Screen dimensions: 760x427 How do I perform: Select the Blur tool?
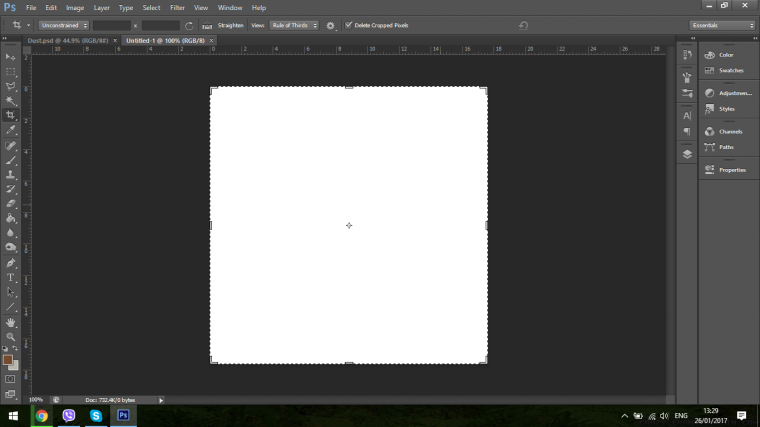pos(10,233)
